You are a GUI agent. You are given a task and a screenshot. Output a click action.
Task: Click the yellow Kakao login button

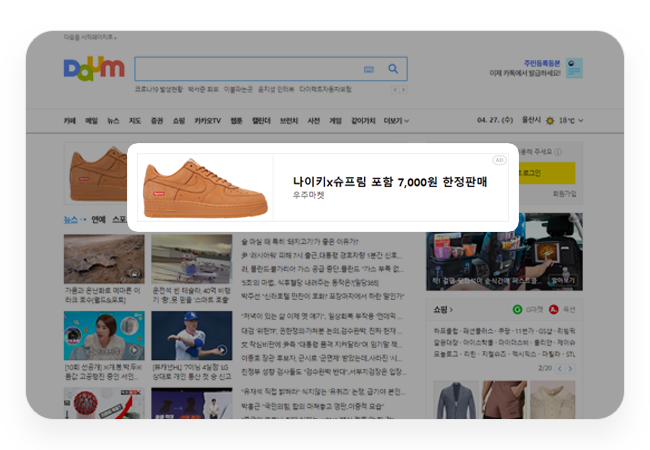[546, 173]
